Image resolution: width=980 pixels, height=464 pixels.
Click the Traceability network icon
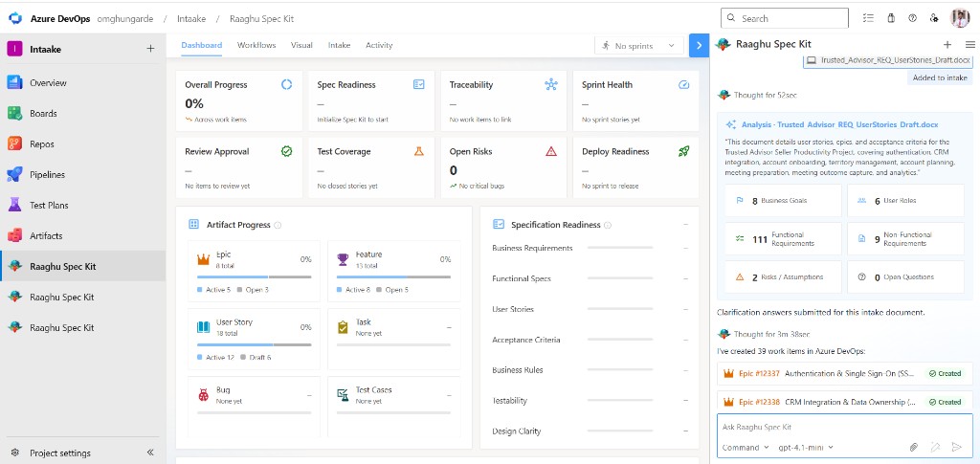click(550, 84)
